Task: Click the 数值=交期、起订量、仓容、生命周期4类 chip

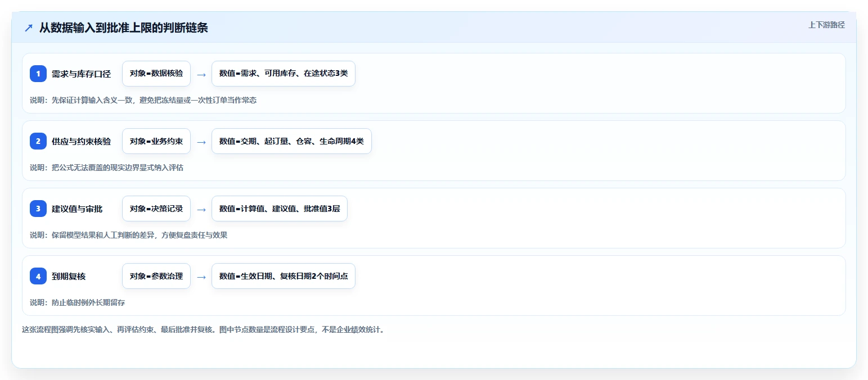Action: (x=291, y=141)
